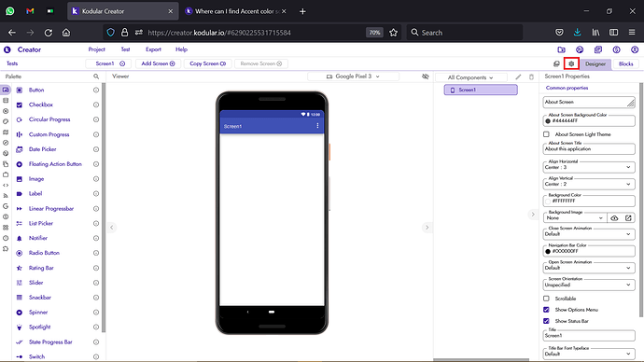This screenshot has width=644, height=362.
Task: Click the Firefox downloads arrow icon
Action: 577,33
